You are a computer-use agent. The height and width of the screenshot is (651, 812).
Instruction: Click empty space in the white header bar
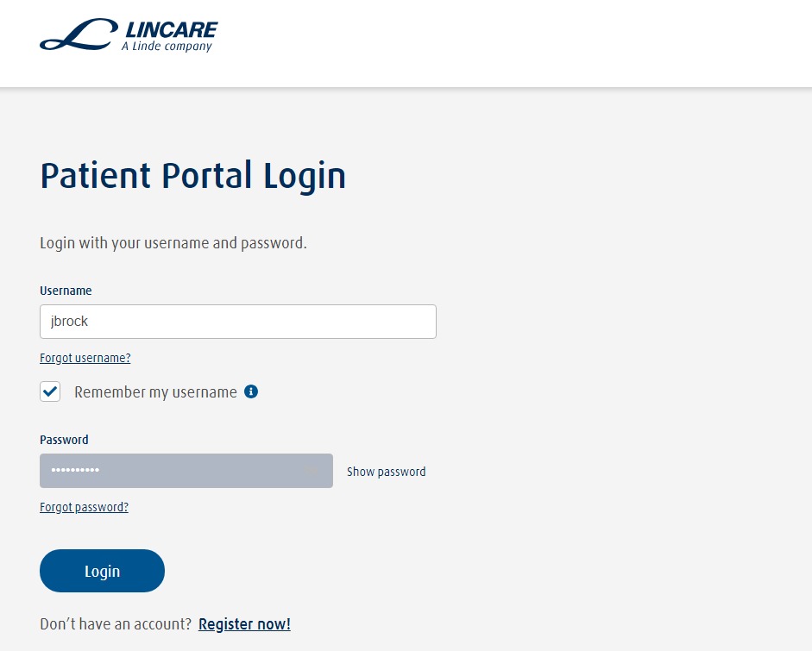pos(518,43)
